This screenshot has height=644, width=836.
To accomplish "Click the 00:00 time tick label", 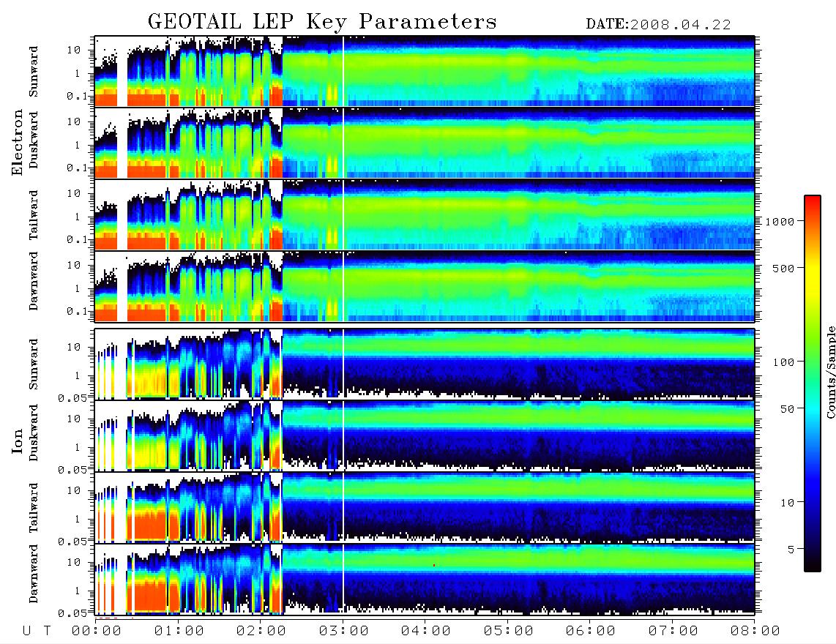I will (97, 632).
